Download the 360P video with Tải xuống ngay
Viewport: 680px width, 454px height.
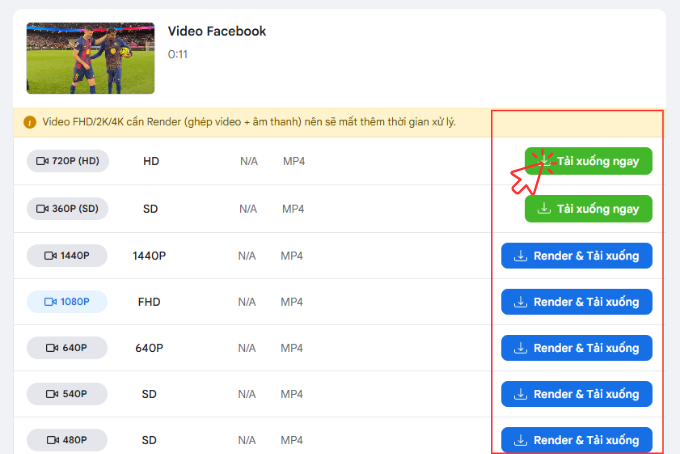pos(588,209)
